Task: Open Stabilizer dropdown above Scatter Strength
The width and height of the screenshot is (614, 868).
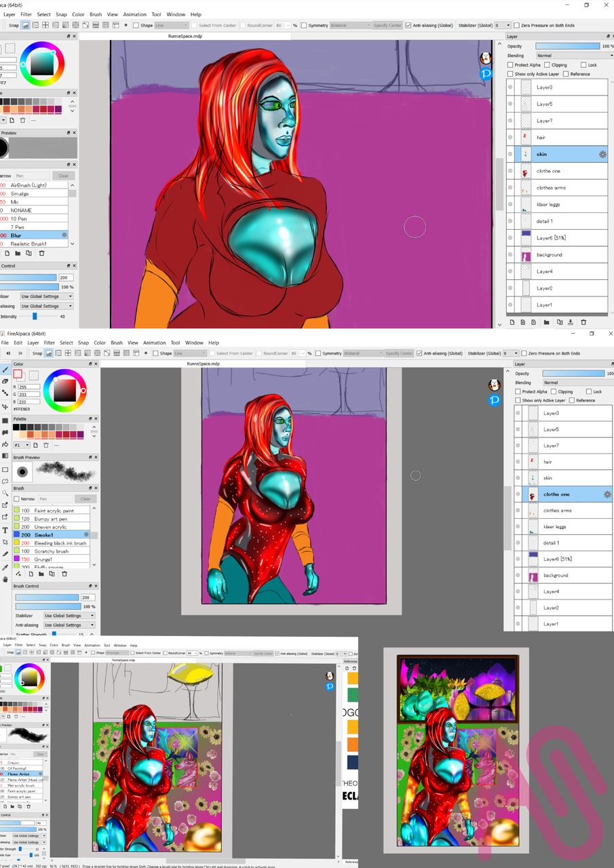Action: tap(69, 616)
